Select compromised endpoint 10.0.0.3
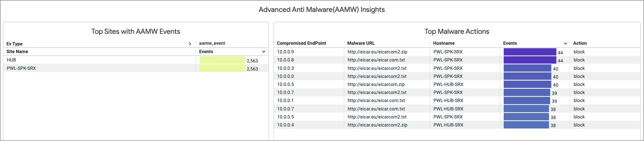The width and height of the screenshot is (644, 141). click(x=285, y=68)
